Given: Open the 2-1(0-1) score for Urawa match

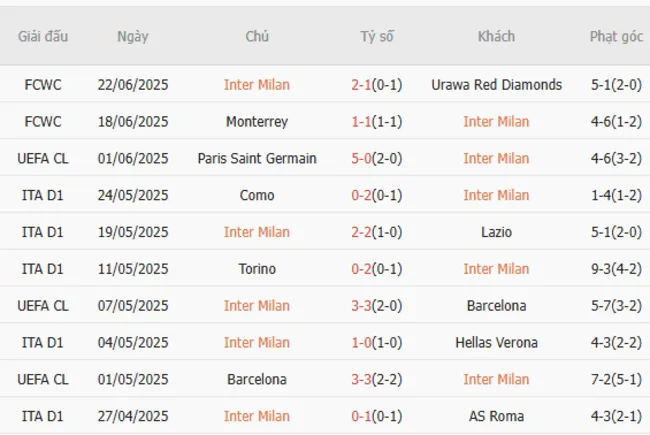Looking at the screenshot, I should coord(377,85).
